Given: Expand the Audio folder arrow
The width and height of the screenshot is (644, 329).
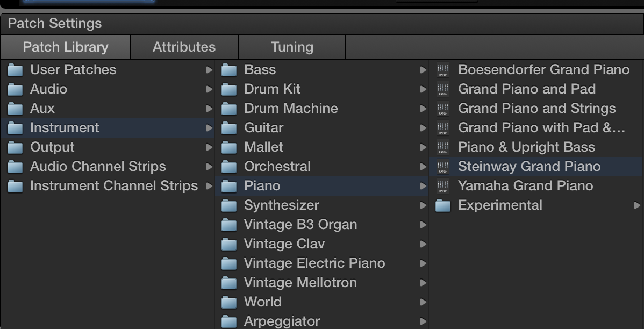Looking at the screenshot, I should click(x=209, y=89).
